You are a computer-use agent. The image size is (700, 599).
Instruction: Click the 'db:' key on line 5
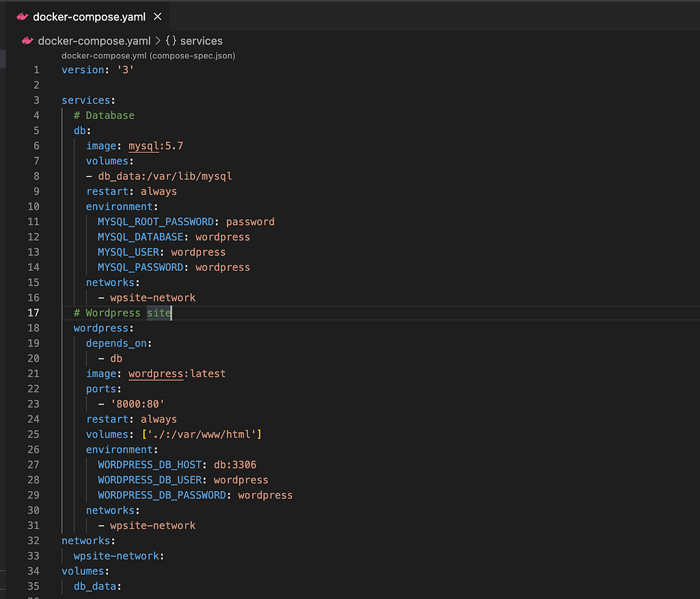coord(82,131)
